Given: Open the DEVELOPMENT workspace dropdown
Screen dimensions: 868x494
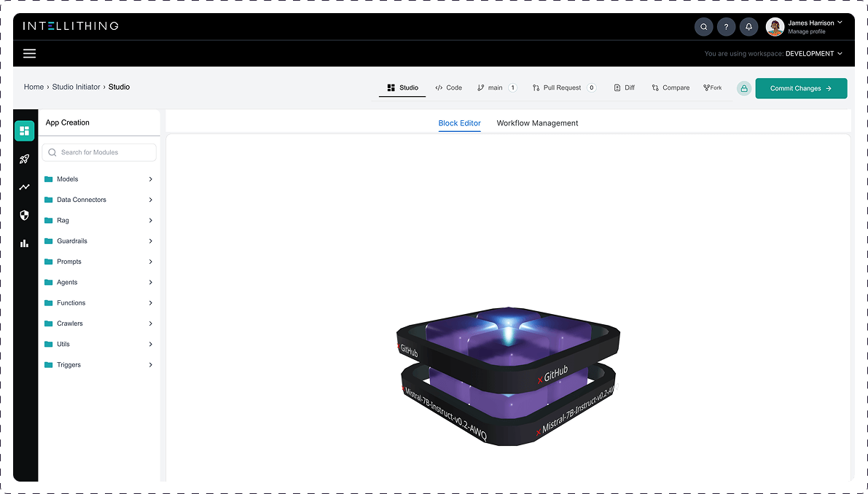Looking at the screenshot, I should 813,54.
